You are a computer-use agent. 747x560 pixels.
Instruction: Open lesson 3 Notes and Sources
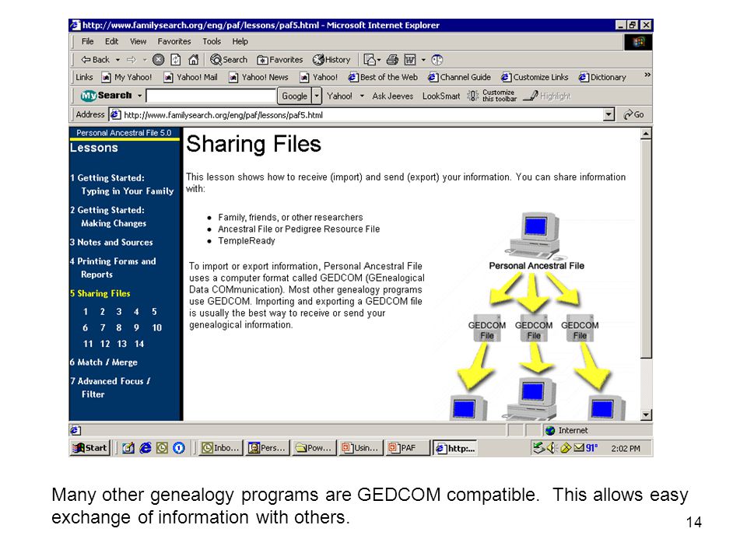tap(111, 243)
